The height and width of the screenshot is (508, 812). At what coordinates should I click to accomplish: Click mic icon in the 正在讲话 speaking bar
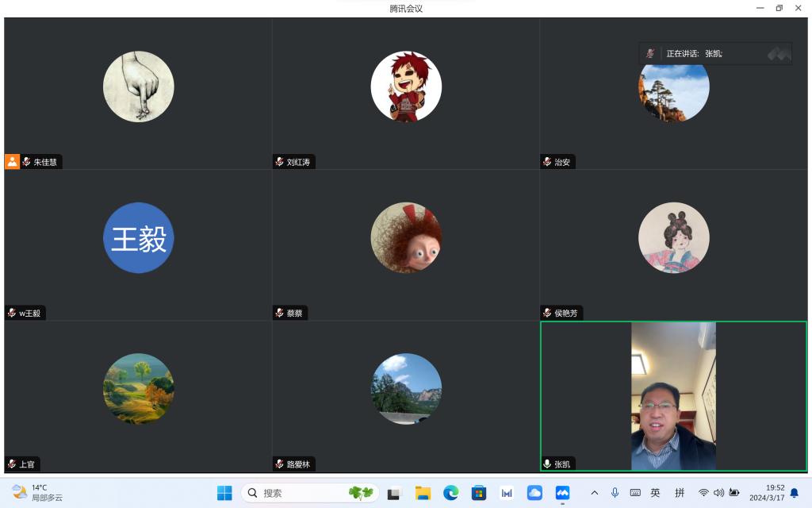pos(650,53)
